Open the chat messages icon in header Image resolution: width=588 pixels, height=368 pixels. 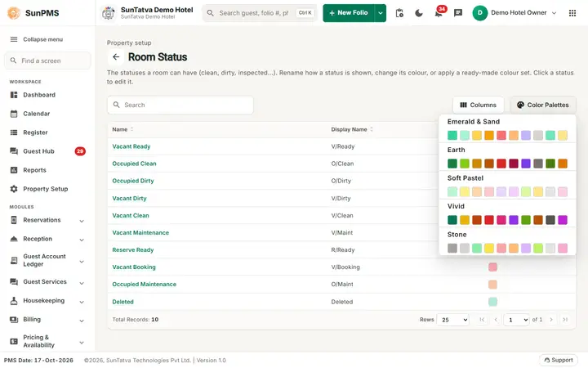coord(458,13)
